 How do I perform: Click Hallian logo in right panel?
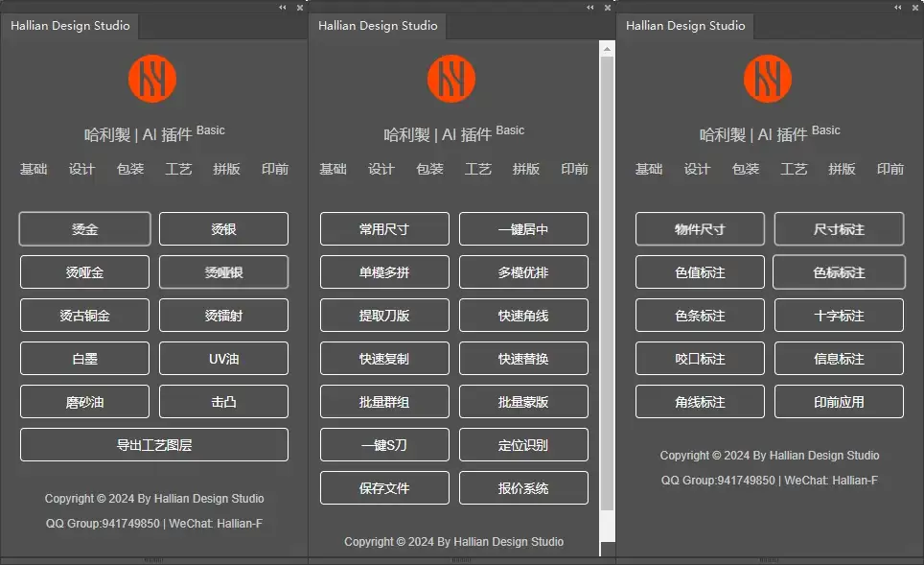(767, 79)
